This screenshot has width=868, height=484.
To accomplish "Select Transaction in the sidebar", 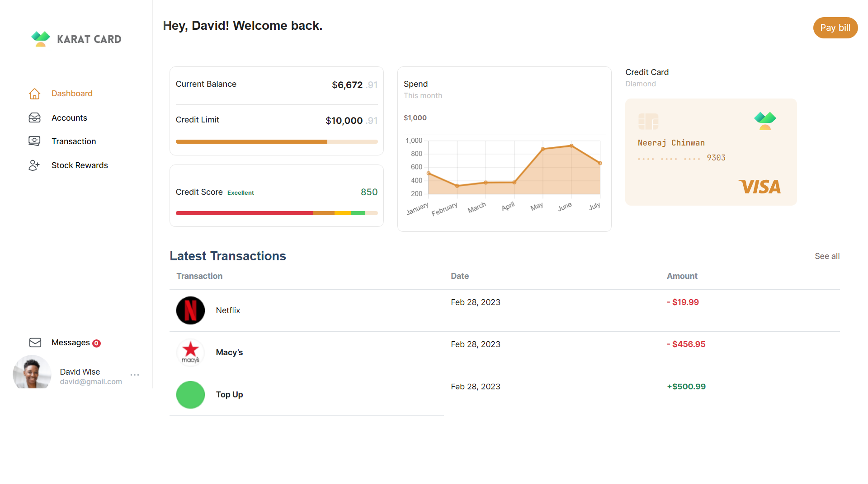I will 74,141.
